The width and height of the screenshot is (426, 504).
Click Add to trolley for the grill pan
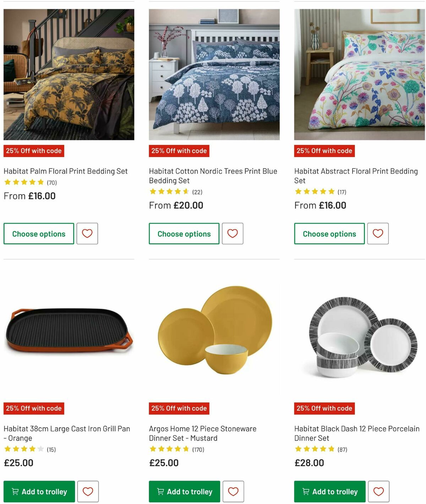[x=39, y=491]
